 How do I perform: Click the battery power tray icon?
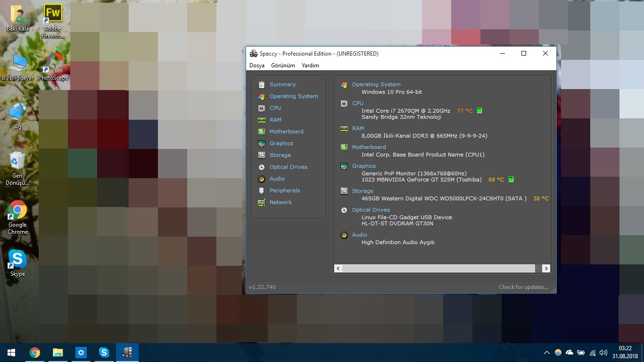click(x=581, y=353)
